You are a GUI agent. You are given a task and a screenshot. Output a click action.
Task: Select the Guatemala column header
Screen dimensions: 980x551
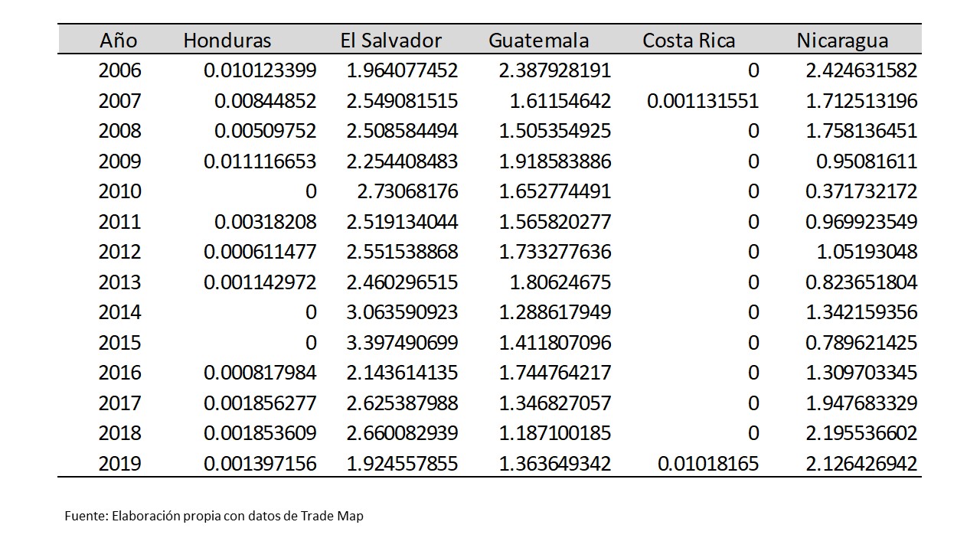[x=539, y=40]
